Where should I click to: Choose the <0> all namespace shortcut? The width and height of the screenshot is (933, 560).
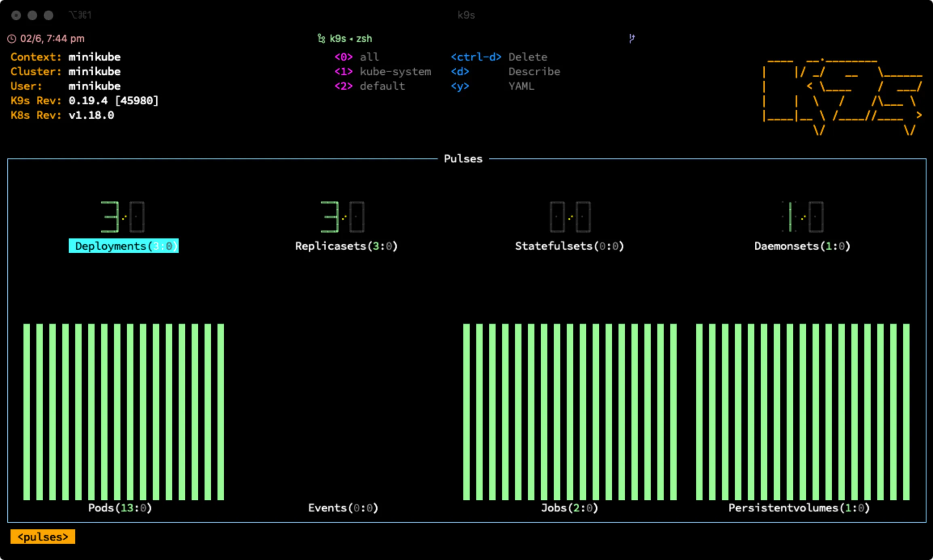(357, 57)
